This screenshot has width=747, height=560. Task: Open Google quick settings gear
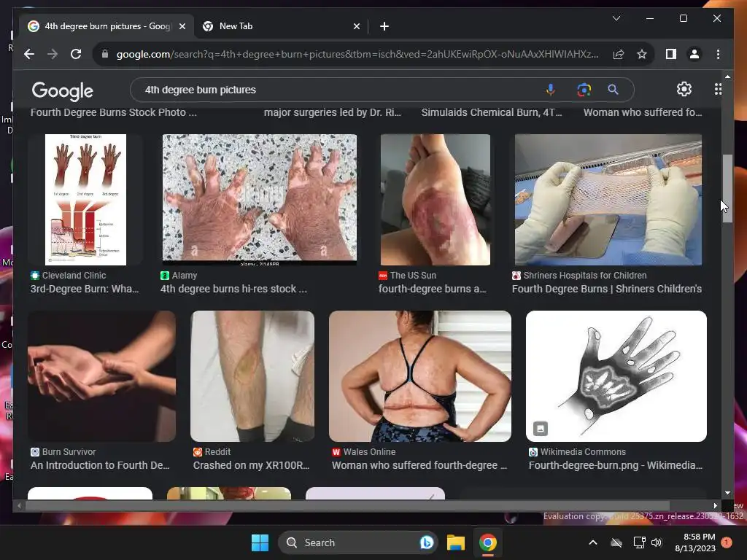684,89
